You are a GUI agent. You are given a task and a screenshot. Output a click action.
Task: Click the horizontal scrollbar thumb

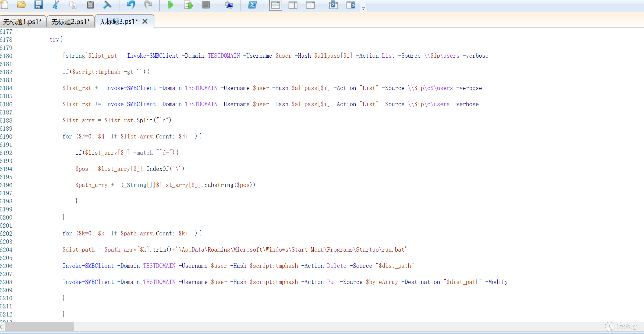click(x=40, y=327)
